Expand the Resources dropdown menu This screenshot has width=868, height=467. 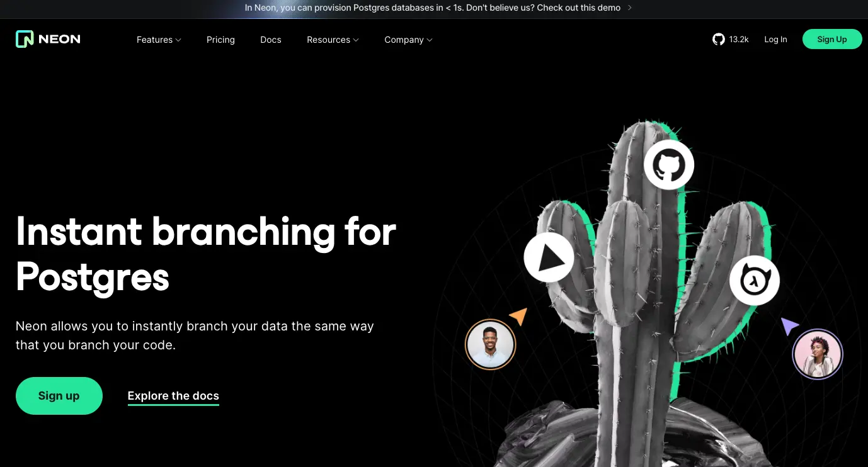(x=333, y=40)
